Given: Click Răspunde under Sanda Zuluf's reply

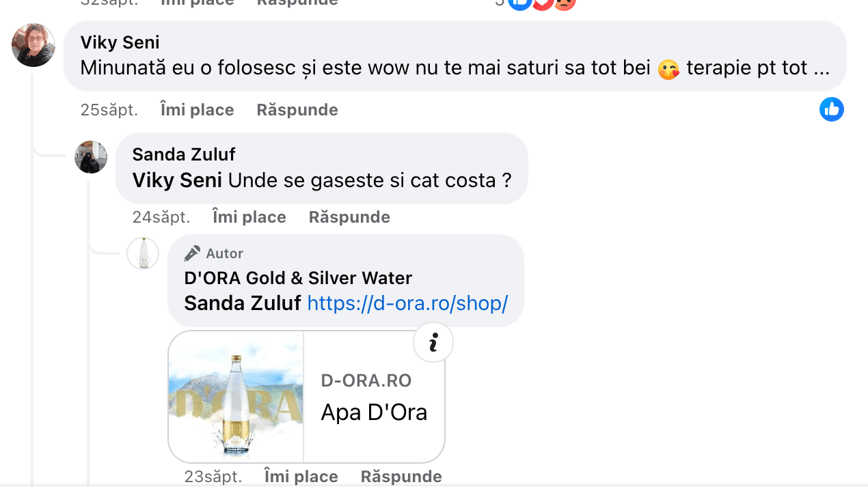Looking at the screenshot, I should (x=349, y=217).
